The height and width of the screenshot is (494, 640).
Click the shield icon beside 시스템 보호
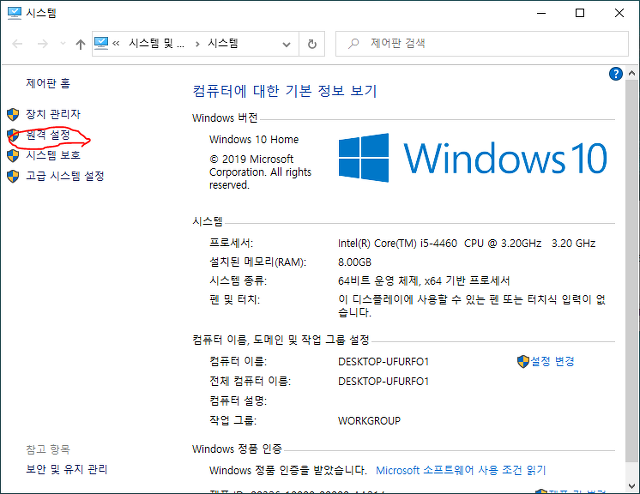coord(13,156)
